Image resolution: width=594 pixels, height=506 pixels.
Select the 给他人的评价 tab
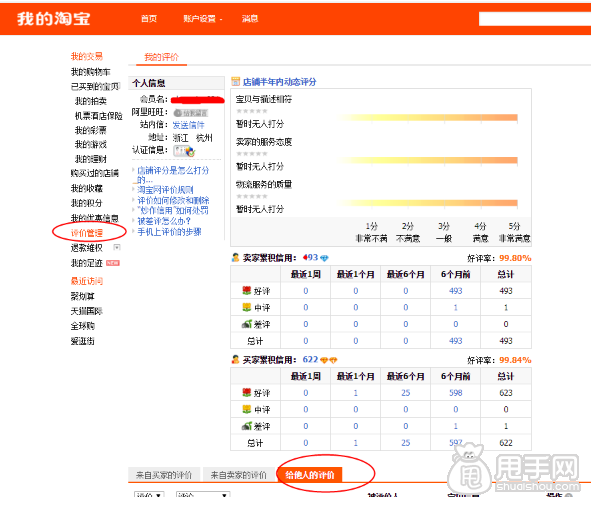pyautogui.click(x=310, y=475)
